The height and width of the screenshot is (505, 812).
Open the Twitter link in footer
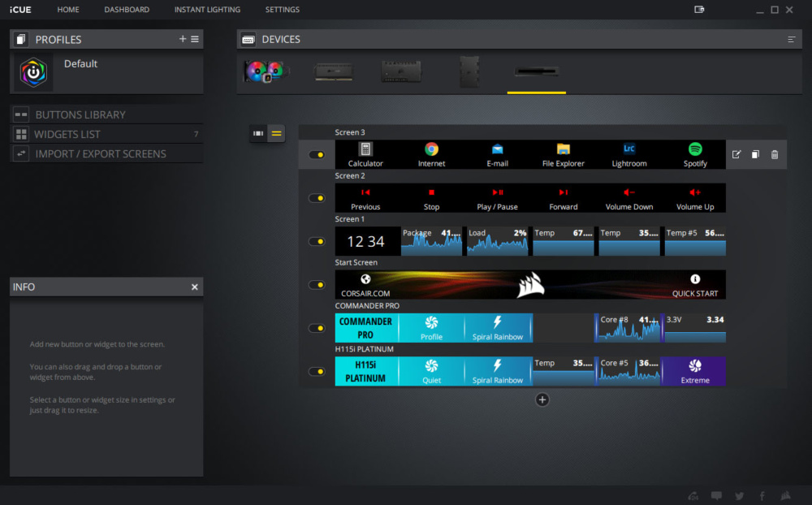coord(740,496)
